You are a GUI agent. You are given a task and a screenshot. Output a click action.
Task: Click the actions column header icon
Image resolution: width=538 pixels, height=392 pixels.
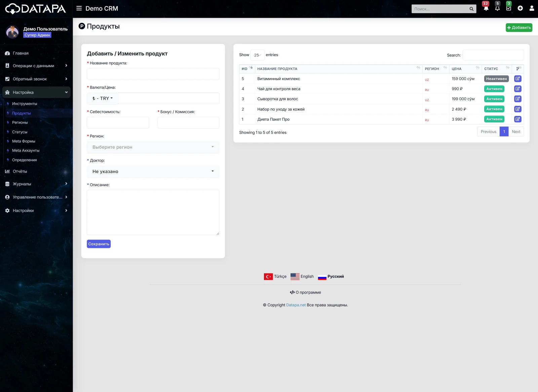tap(518, 69)
